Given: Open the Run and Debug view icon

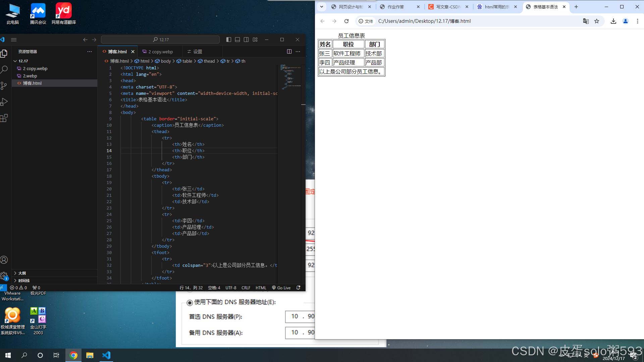Looking at the screenshot, I should click(x=4, y=102).
